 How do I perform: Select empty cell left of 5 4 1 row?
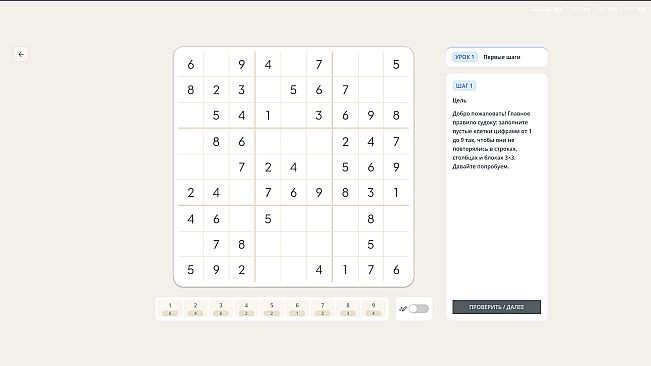pyautogui.click(x=191, y=115)
